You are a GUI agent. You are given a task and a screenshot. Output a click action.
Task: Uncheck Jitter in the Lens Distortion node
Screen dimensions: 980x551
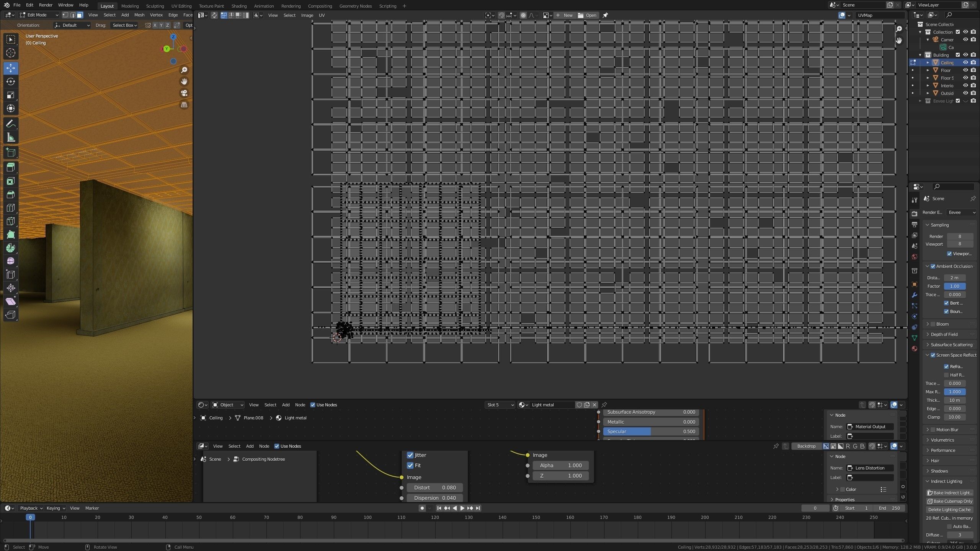[x=410, y=455]
